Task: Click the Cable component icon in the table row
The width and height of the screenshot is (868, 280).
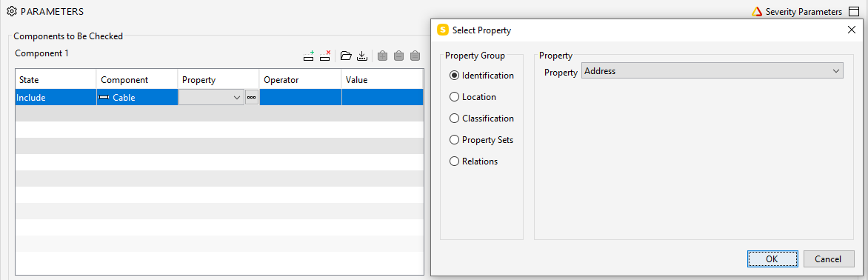Action: click(x=104, y=97)
